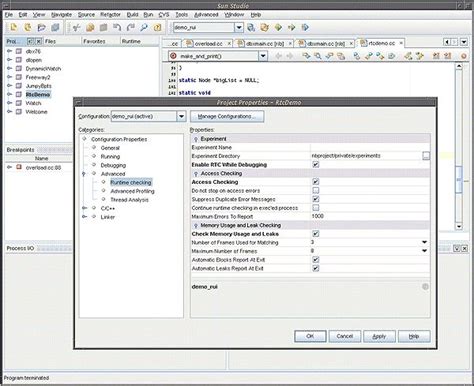Open Number of Frames Used for Matching dropdown
The height and width of the screenshot is (386, 474).
click(x=424, y=242)
